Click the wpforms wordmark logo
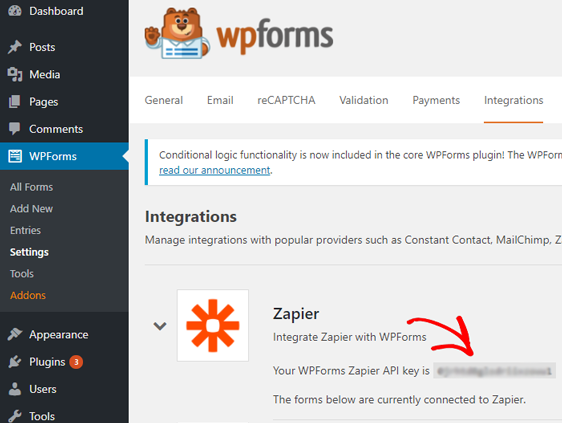 point(275,36)
